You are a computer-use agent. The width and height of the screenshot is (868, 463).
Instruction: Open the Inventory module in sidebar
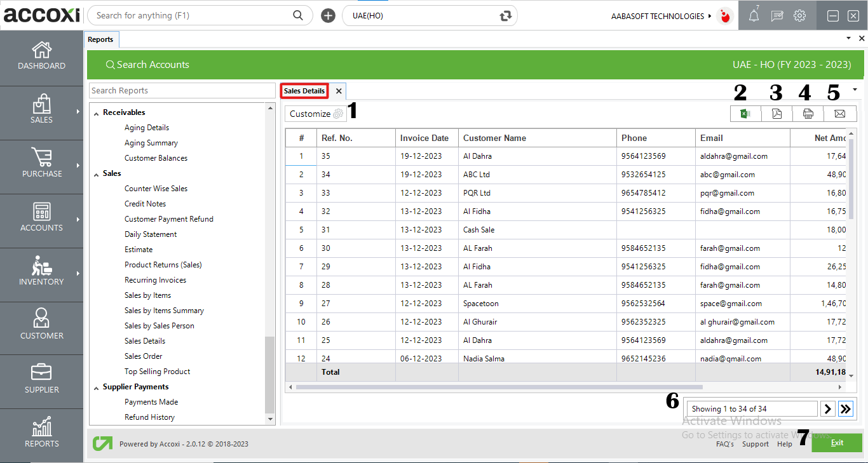click(x=41, y=274)
